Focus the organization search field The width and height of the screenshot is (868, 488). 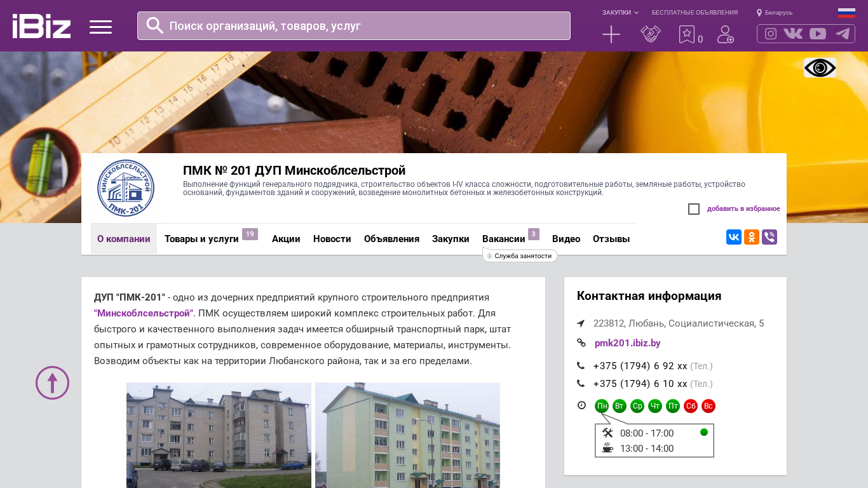click(x=354, y=25)
